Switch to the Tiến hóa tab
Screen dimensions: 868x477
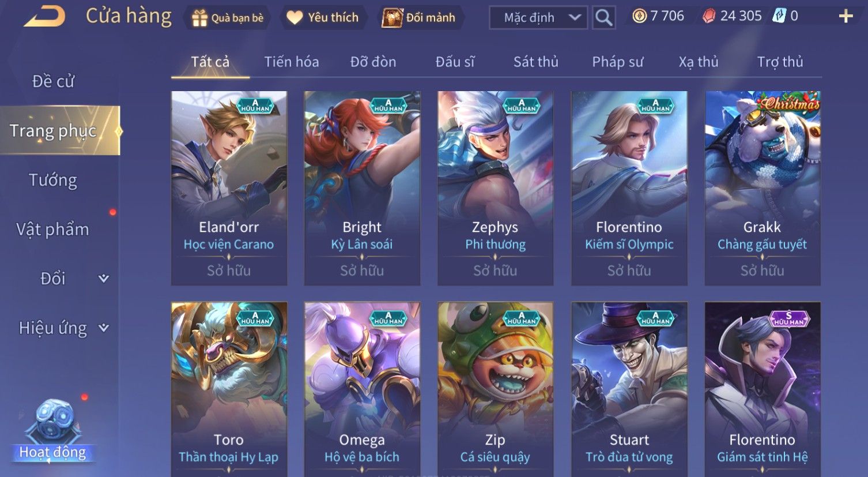pyautogui.click(x=291, y=62)
